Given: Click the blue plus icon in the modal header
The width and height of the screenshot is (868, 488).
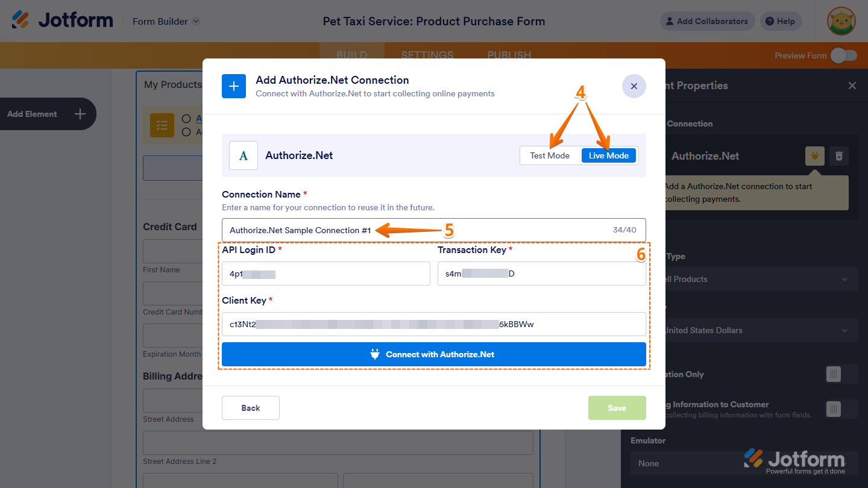Looking at the screenshot, I should pyautogui.click(x=233, y=86).
